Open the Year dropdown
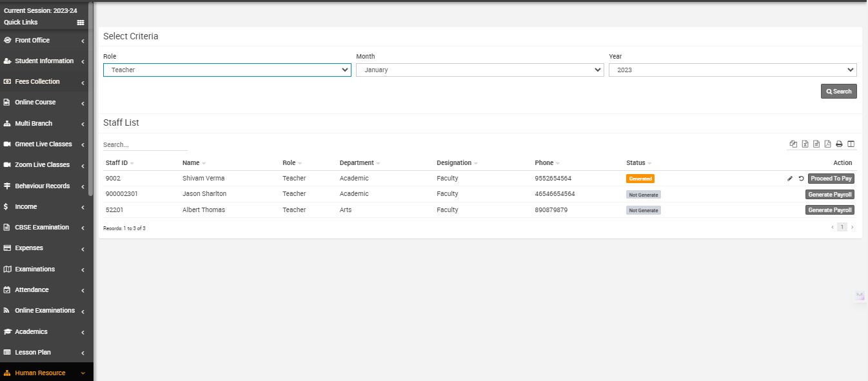 (733, 70)
